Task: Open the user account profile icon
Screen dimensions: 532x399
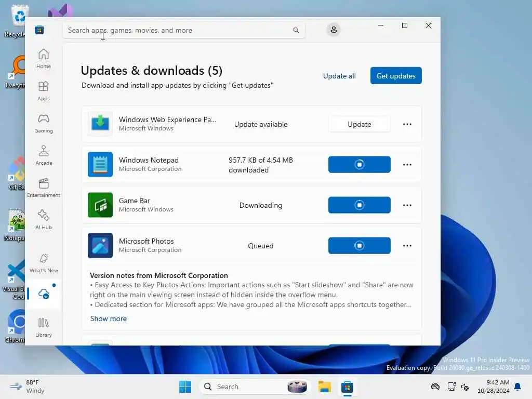Action: click(334, 30)
